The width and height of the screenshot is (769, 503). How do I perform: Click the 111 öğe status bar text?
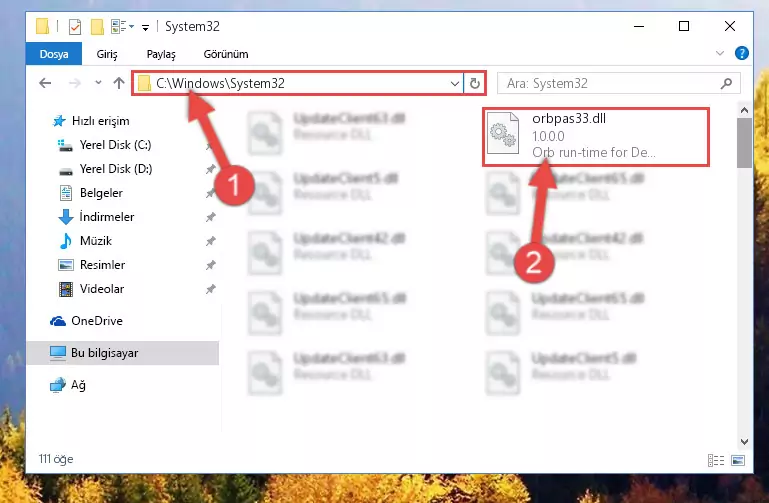tap(56, 459)
